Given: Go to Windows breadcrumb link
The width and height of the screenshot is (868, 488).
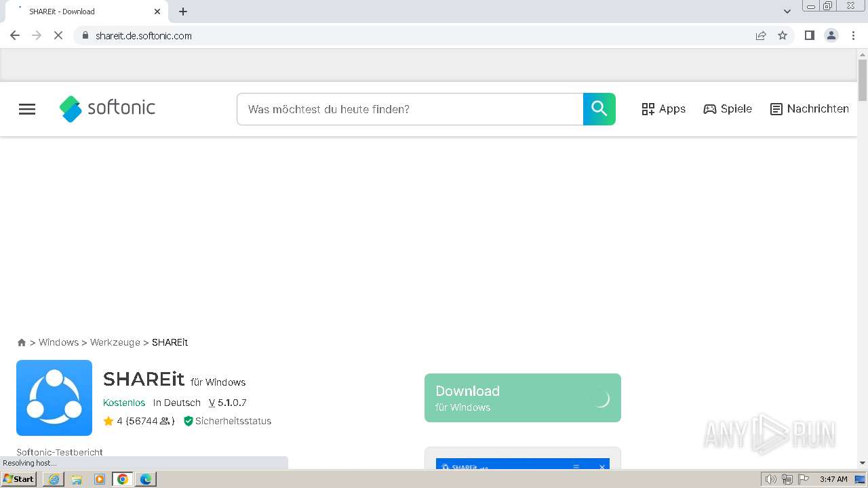Looking at the screenshot, I should point(58,342).
